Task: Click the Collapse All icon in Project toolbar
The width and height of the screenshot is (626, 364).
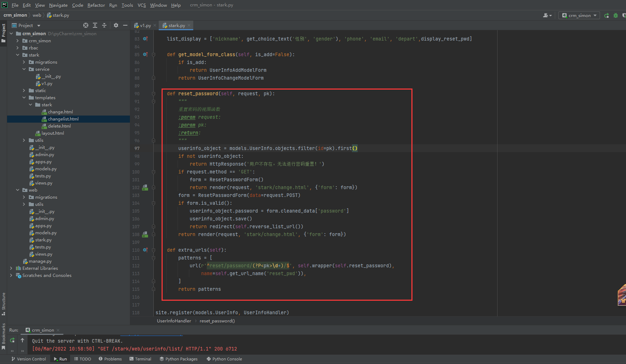Action: (x=104, y=25)
